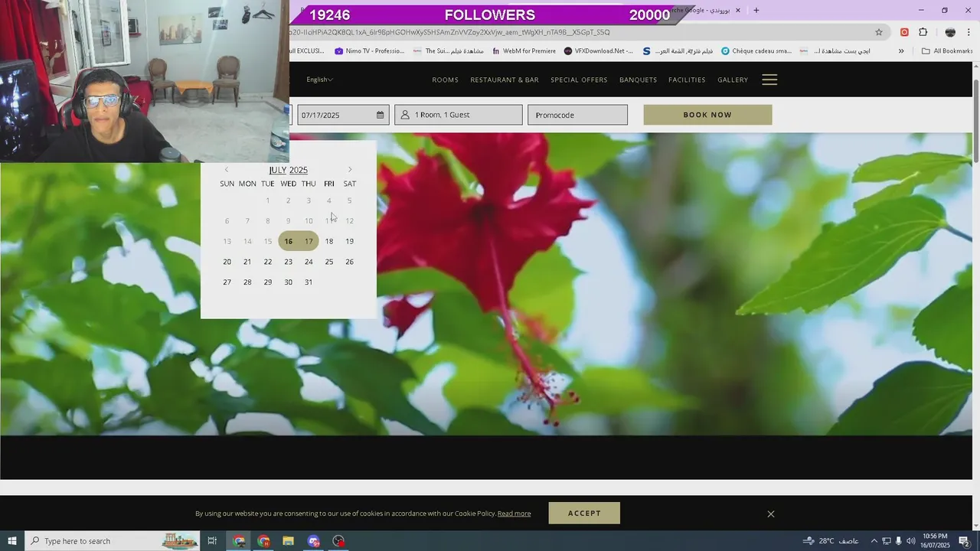Select July 16 in the calendar

288,241
